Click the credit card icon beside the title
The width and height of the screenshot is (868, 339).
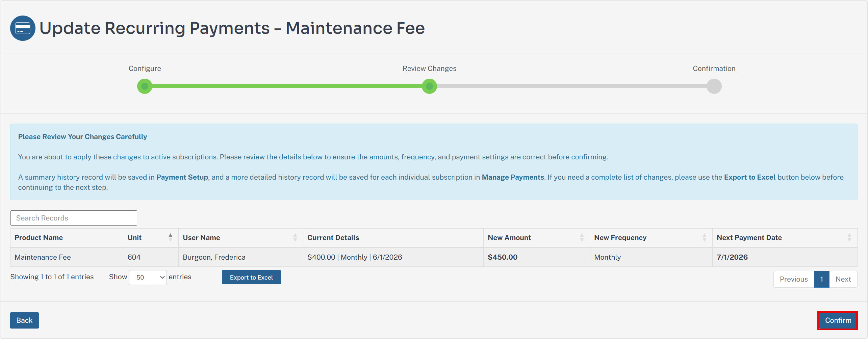click(x=23, y=28)
